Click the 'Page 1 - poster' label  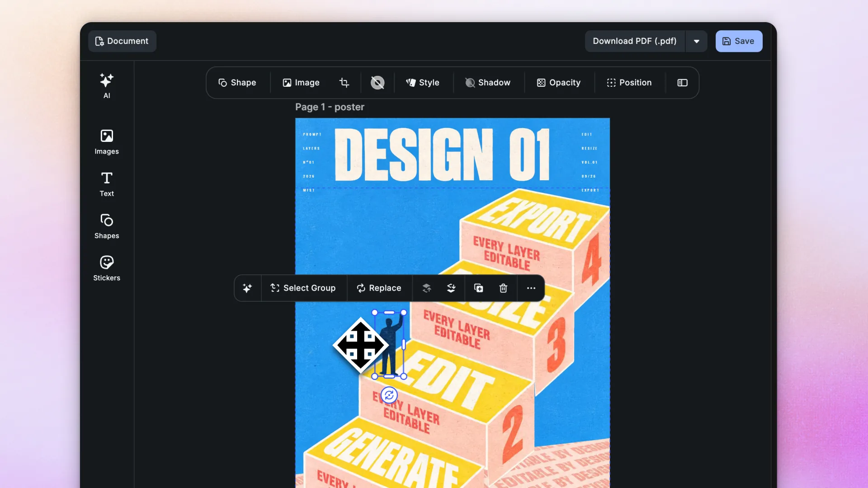click(330, 107)
